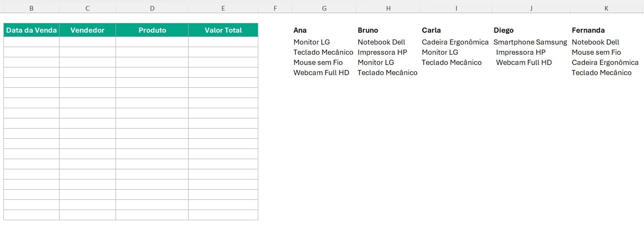Click 'Mouse sem Fio' under Fernanda
The width and height of the screenshot is (644, 227).
(x=596, y=52)
